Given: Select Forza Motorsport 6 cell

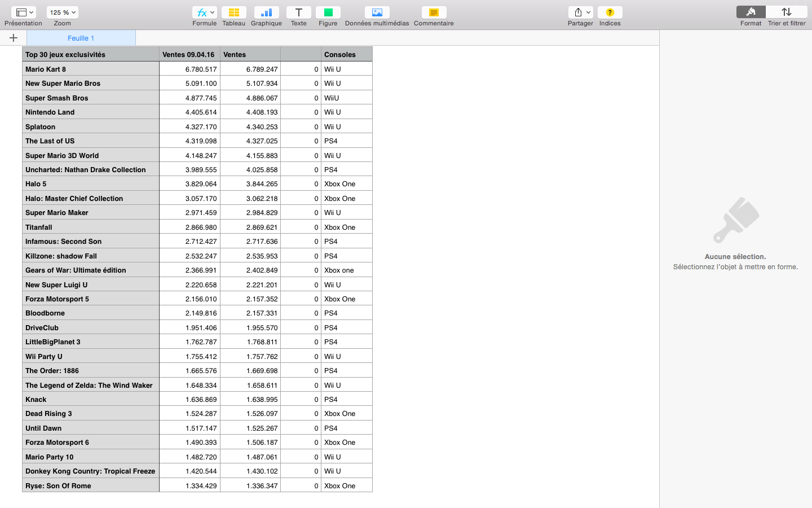Looking at the screenshot, I should coord(91,442).
